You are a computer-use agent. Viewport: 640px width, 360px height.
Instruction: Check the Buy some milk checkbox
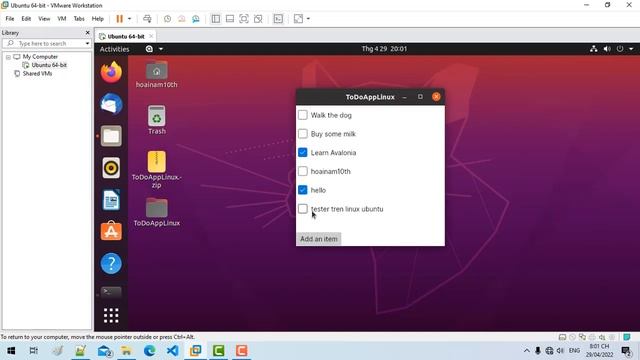click(302, 134)
